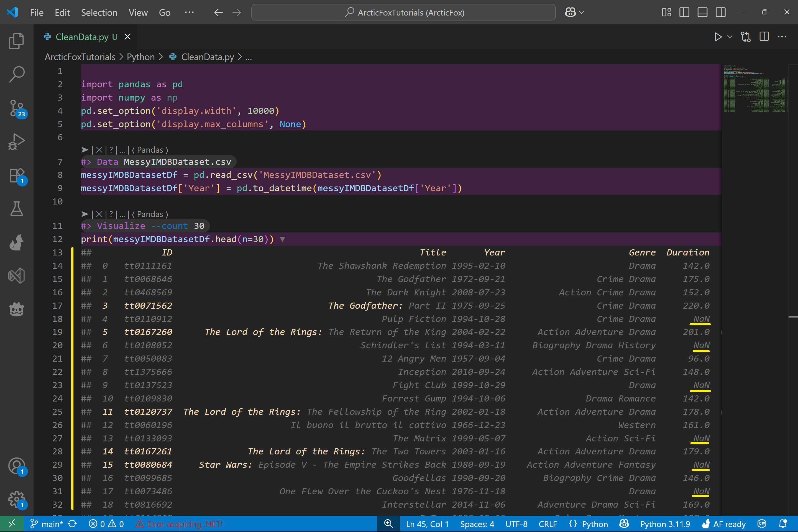Click the C# hexagon status icon
Screen dimensions: 798x532
coord(762,524)
